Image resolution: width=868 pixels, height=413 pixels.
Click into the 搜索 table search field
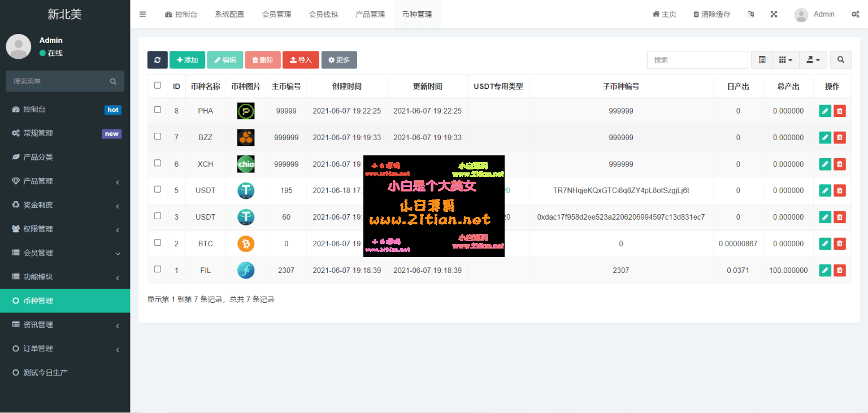pos(697,60)
